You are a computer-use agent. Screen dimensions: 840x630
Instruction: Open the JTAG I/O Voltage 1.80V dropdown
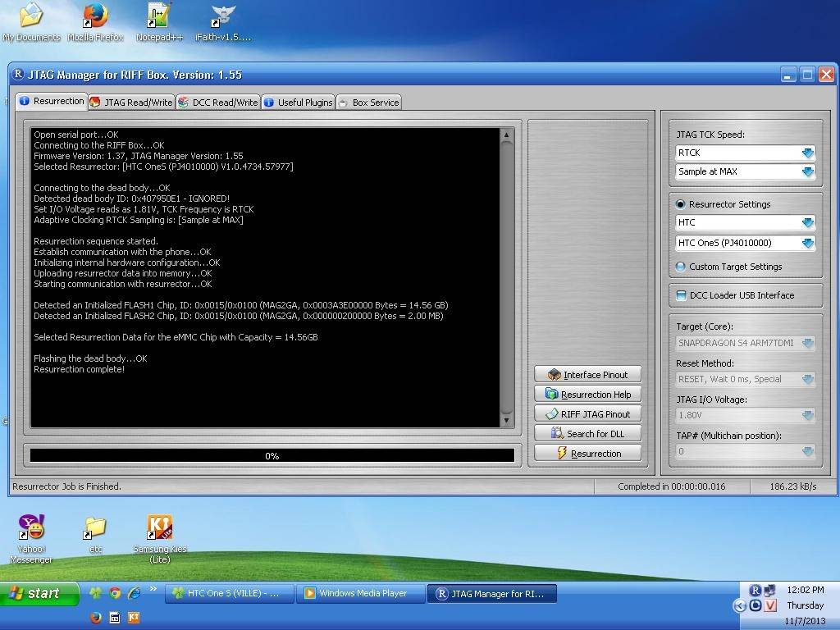pyautogui.click(x=745, y=415)
